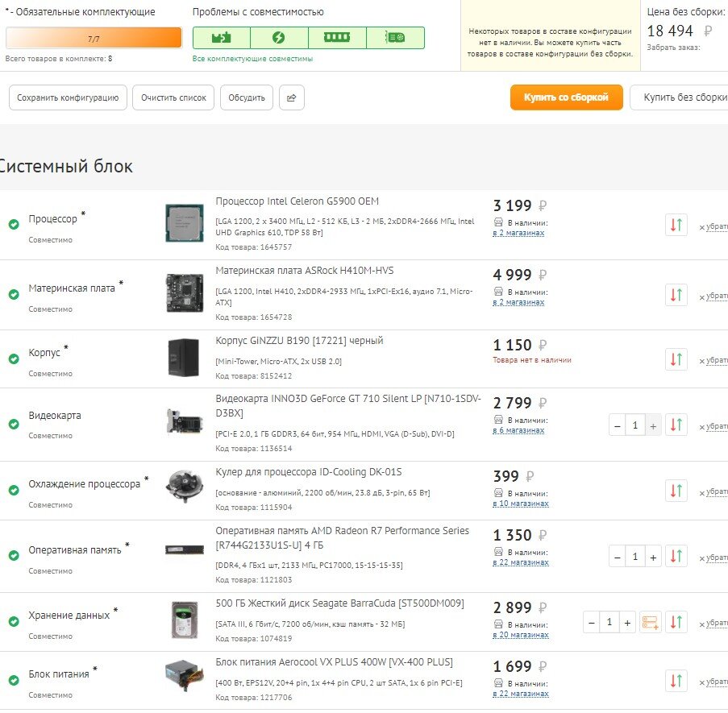This screenshot has width=728, height=713.
Task: Click the power compatibility lightning icon
Action: pyautogui.click(x=279, y=38)
